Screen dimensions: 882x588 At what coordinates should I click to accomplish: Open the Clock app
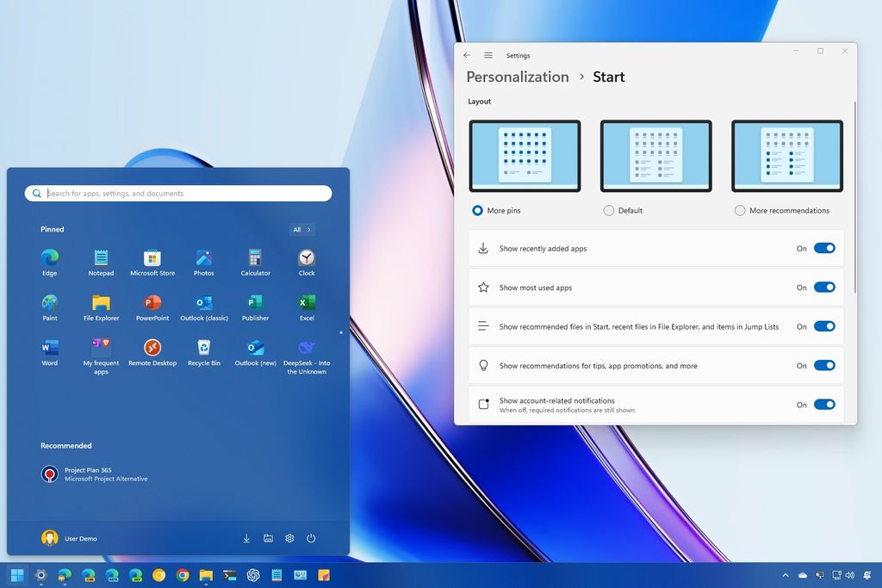pyautogui.click(x=307, y=257)
